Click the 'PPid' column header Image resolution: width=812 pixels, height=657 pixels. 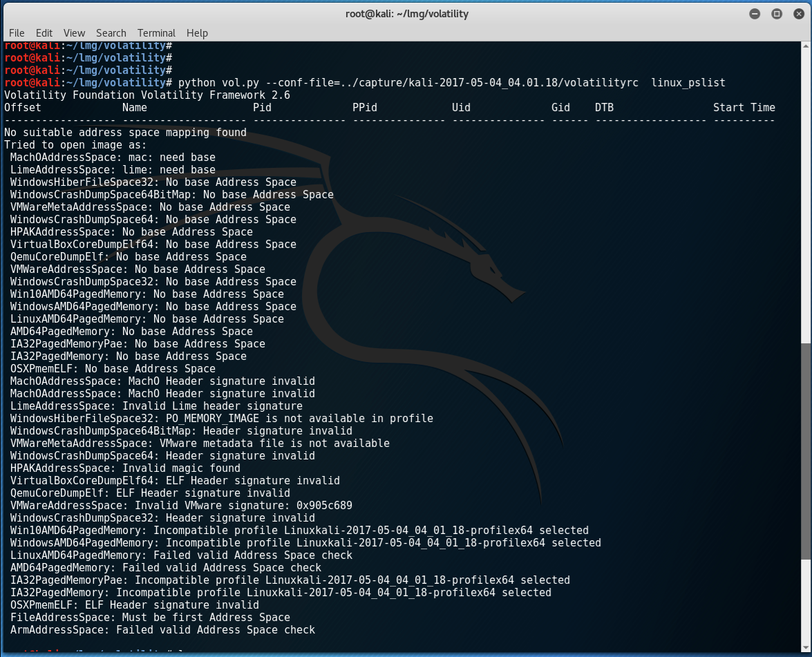(365, 108)
